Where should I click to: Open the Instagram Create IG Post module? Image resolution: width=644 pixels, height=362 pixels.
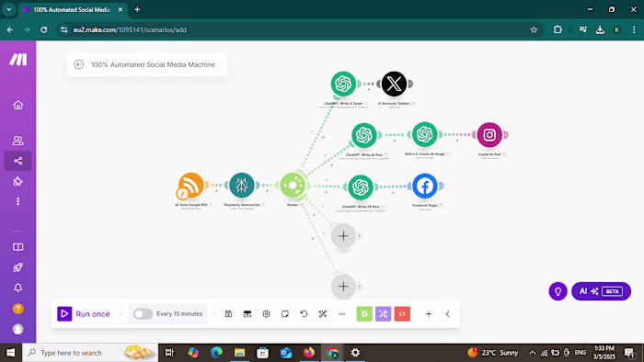pos(489,134)
